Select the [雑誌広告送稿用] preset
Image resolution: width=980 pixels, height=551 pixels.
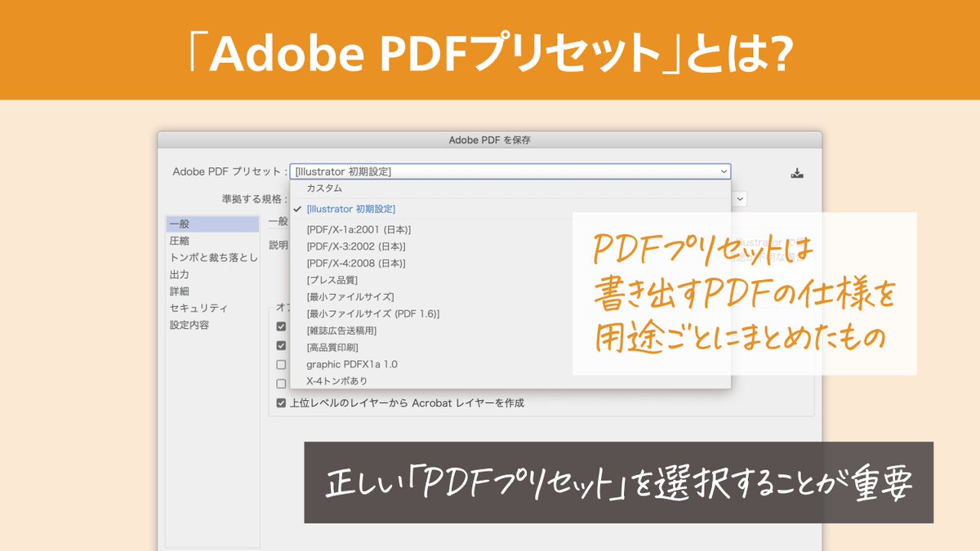pos(510,331)
